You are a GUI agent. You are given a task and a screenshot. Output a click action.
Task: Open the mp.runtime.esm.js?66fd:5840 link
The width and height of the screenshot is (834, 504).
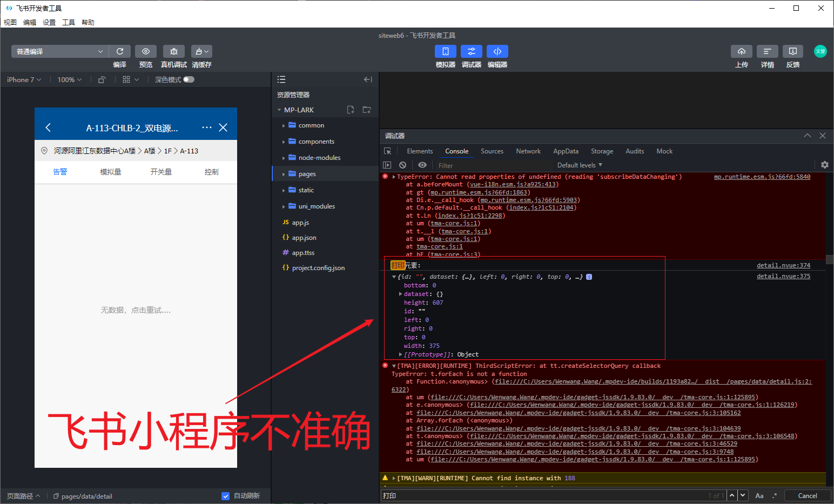click(762, 177)
